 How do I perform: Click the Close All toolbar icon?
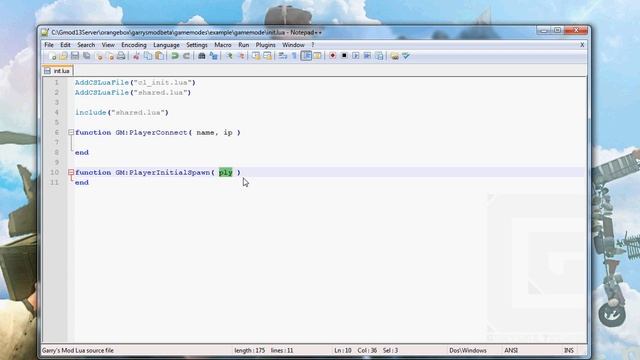point(110,56)
